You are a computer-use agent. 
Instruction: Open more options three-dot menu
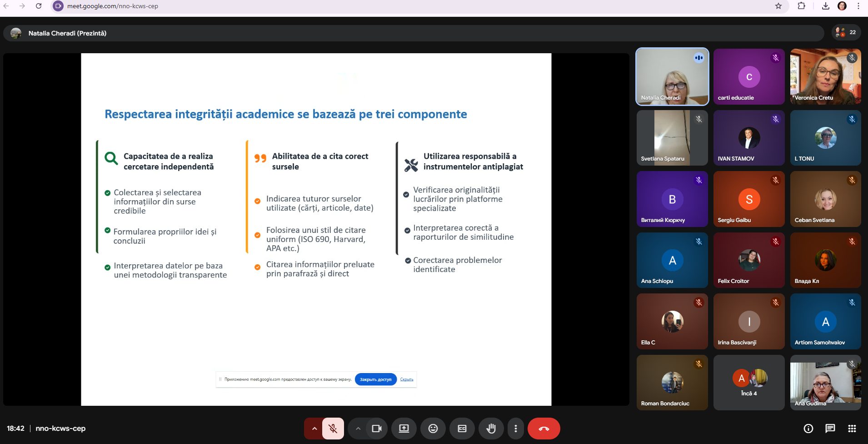click(515, 429)
